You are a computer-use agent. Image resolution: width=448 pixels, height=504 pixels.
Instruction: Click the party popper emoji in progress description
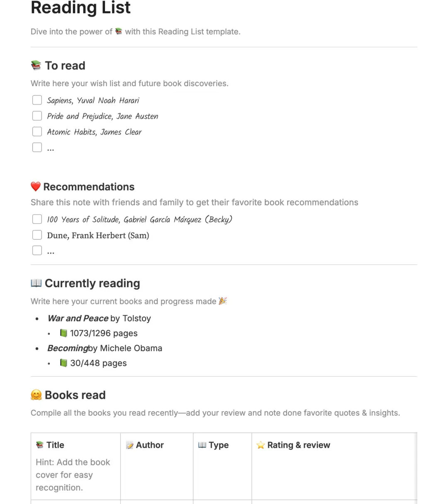(223, 301)
